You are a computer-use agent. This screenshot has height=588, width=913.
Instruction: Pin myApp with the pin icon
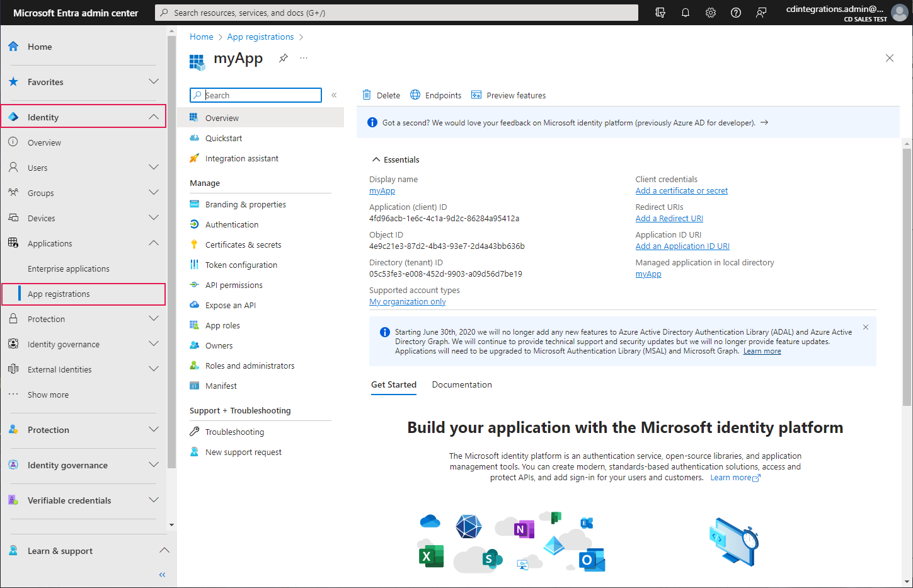[x=284, y=58]
